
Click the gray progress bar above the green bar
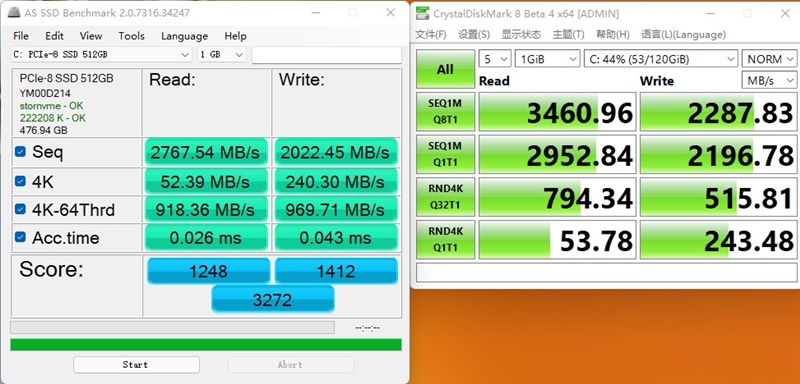[x=172, y=327]
